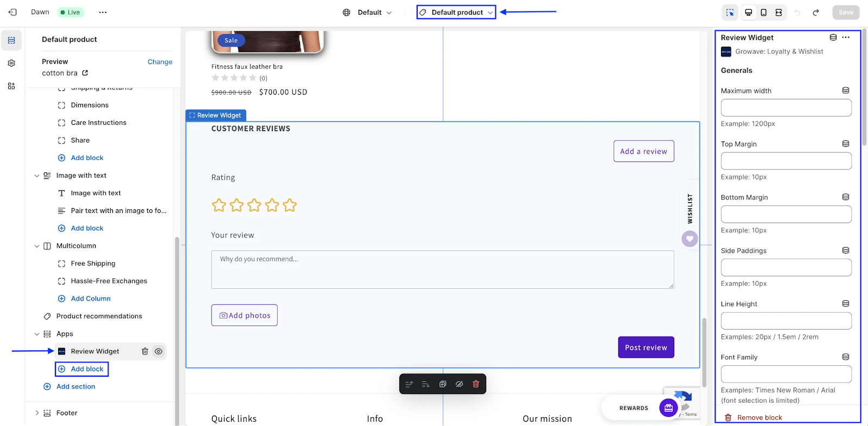Click the redo arrow icon
Viewport: 868px width, 426px height.
coord(815,12)
